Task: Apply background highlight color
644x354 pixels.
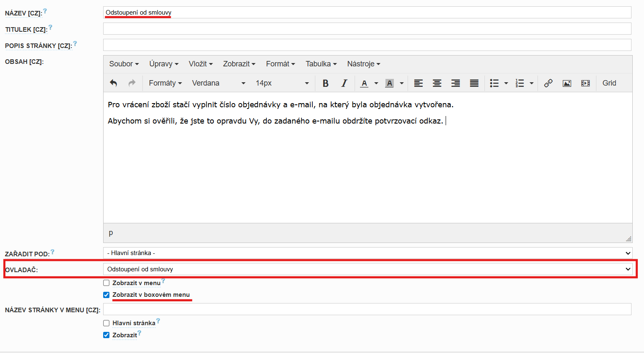Action: 390,83
